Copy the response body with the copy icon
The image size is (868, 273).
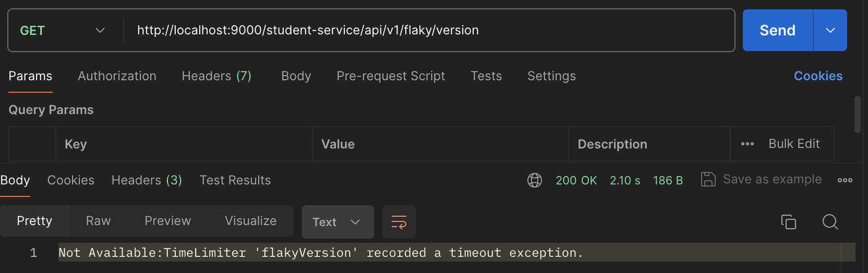788,222
